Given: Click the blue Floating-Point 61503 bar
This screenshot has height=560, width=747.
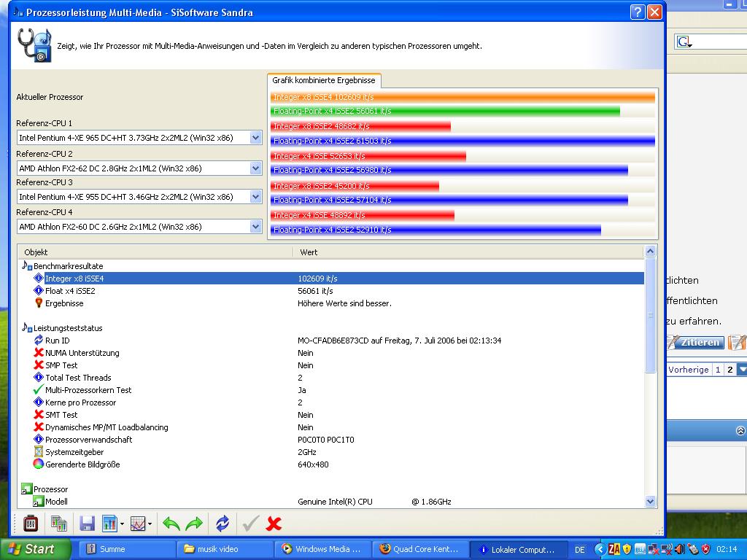Looking at the screenshot, I should pos(462,141).
